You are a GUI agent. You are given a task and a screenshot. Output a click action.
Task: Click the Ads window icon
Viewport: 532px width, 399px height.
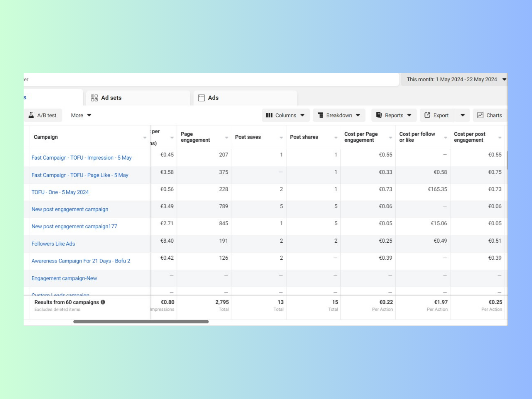coord(201,98)
